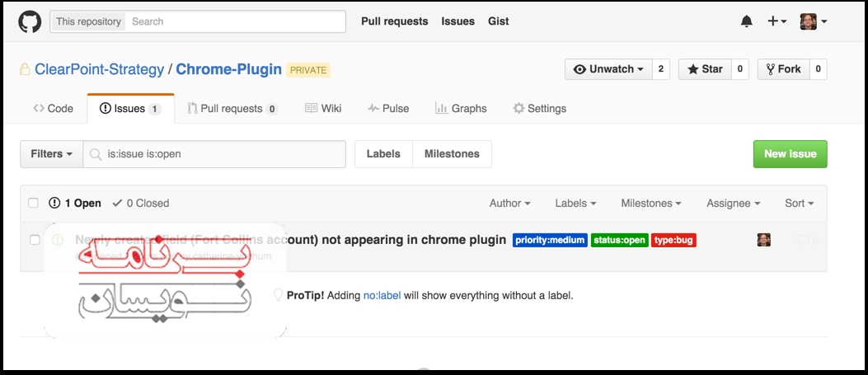Check the bug issue row checkbox
Viewport: 868px width, 375px height.
[35, 240]
